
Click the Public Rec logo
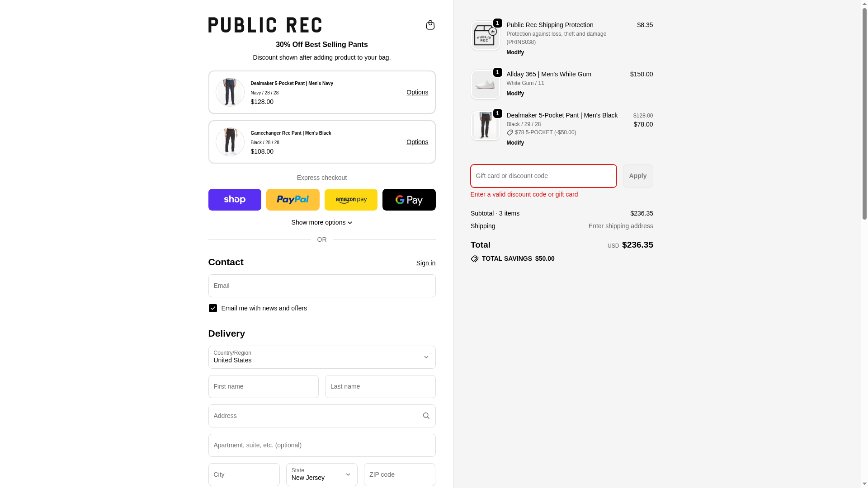pyautogui.click(x=265, y=25)
